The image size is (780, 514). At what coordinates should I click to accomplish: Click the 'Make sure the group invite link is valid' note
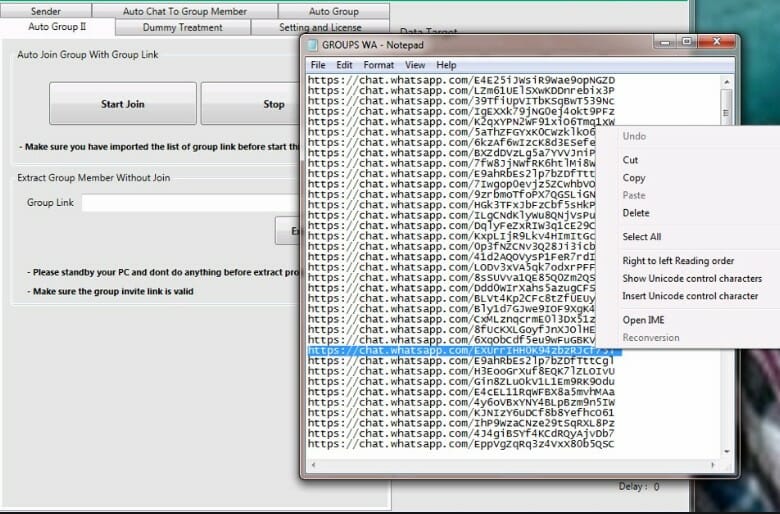pyautogui.click(x=110, y=292)
